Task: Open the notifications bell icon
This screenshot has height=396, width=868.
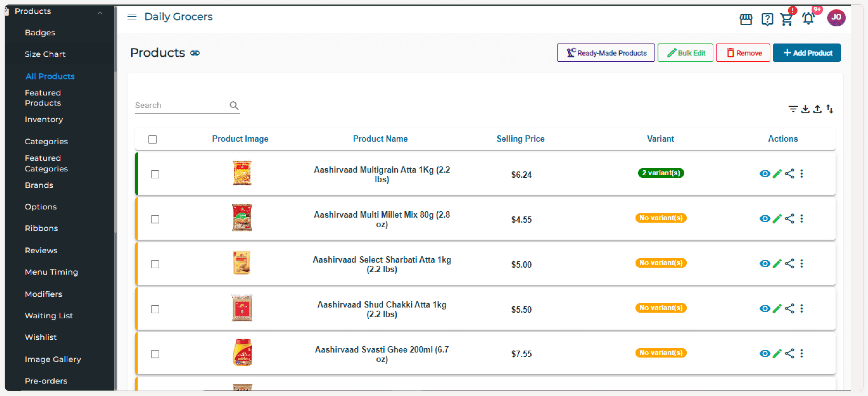Action: coord(808,18)
